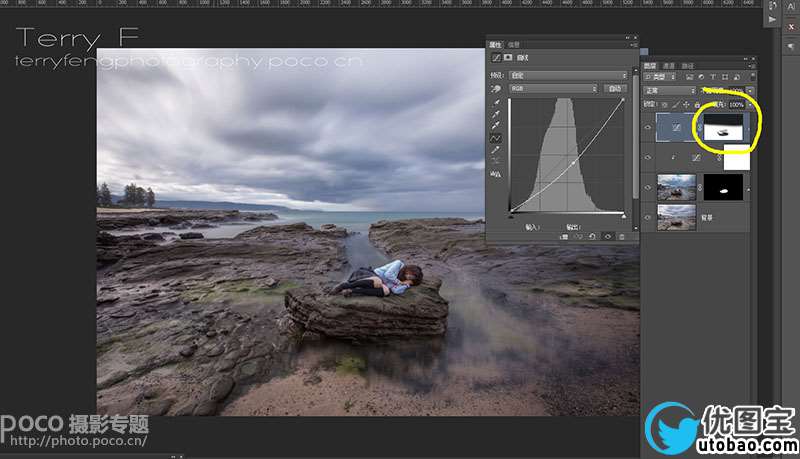This screenshot has width=800, height=459.
Task: Open the Layers panel flyout menu
Action: (x=753, y=66)
